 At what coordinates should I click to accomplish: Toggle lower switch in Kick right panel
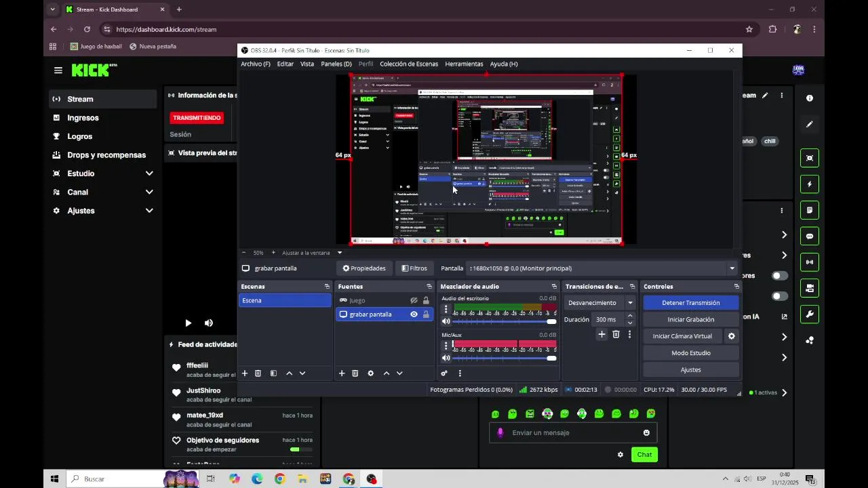click(x=780, y=296)
